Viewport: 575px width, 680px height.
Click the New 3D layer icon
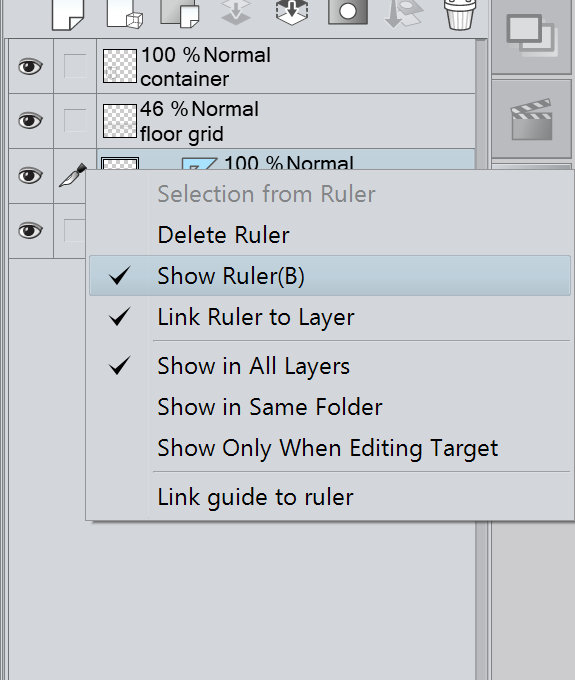(125, 14)
